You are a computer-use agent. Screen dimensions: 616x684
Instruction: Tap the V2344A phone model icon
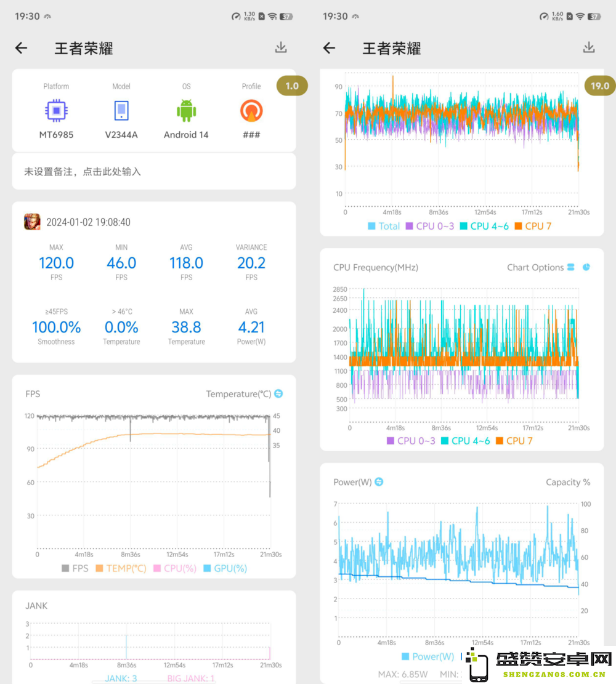[x=121, y=110]
